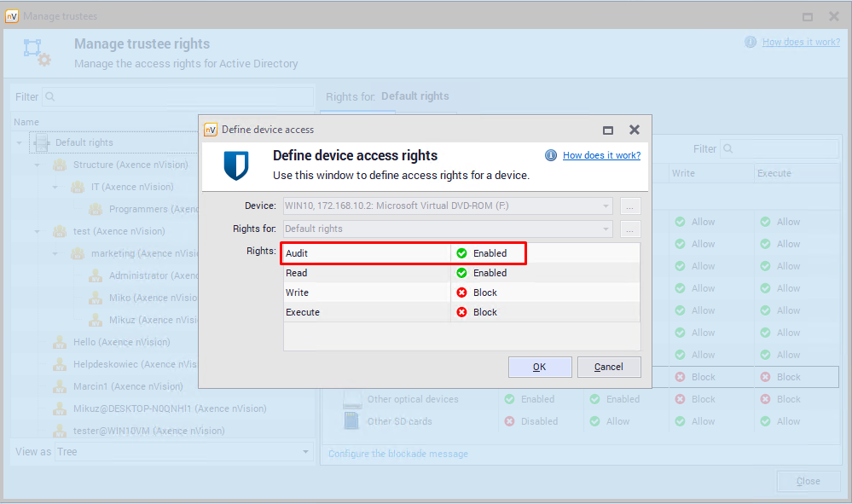Toggle the Write right Block value
Screen dimensions: 852x504
[x=485, y=293]
